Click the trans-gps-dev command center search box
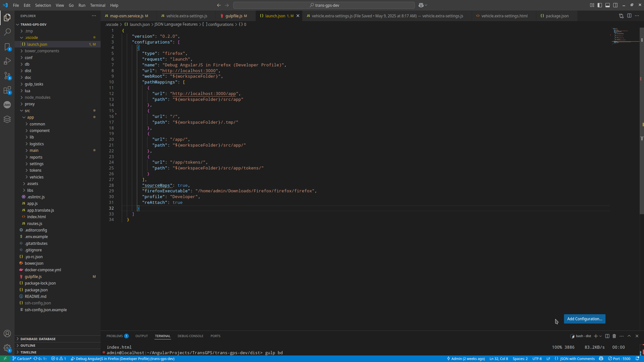This screenshot has height=362, width=644. tap(324, 5)
